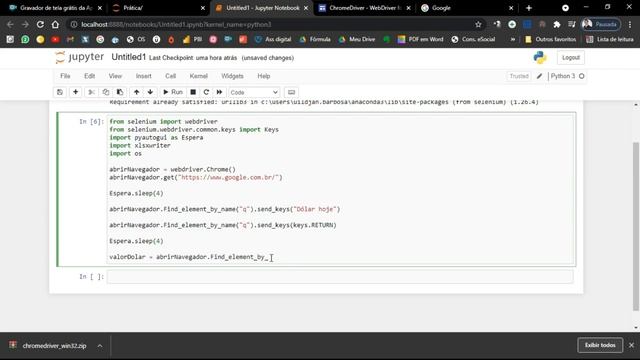Copy selected cells icon
This screenshot has width=640, height=360.
(x=106, y=92)
